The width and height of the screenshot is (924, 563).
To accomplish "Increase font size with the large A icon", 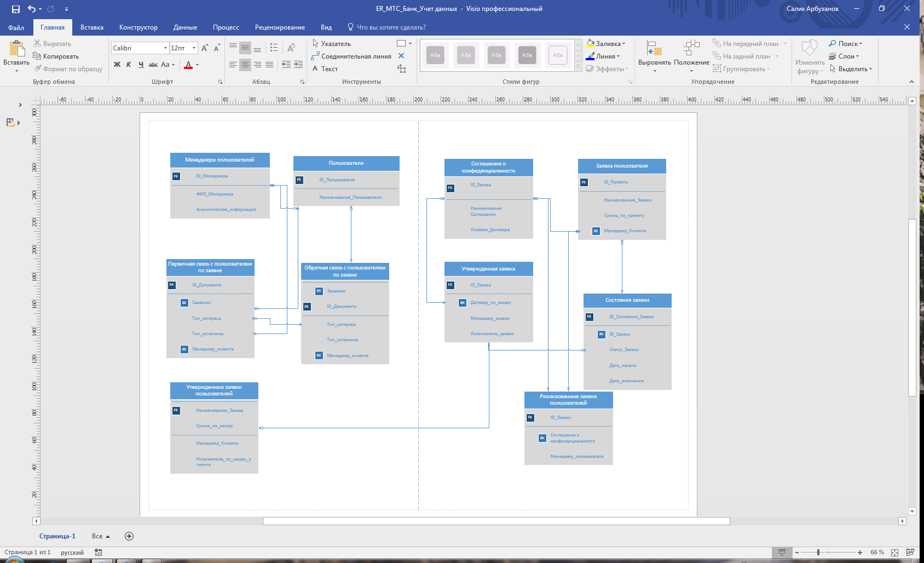I will point(205,48).
